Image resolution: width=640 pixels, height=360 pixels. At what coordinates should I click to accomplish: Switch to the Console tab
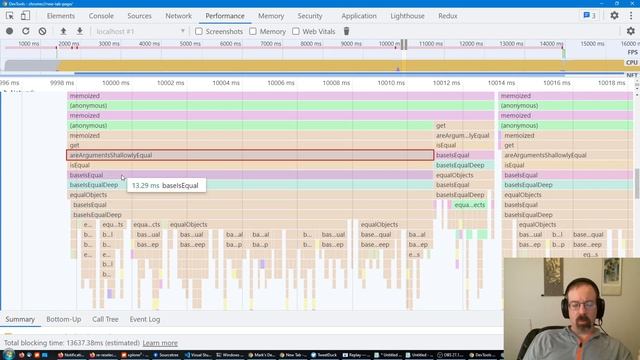(101, 16)
